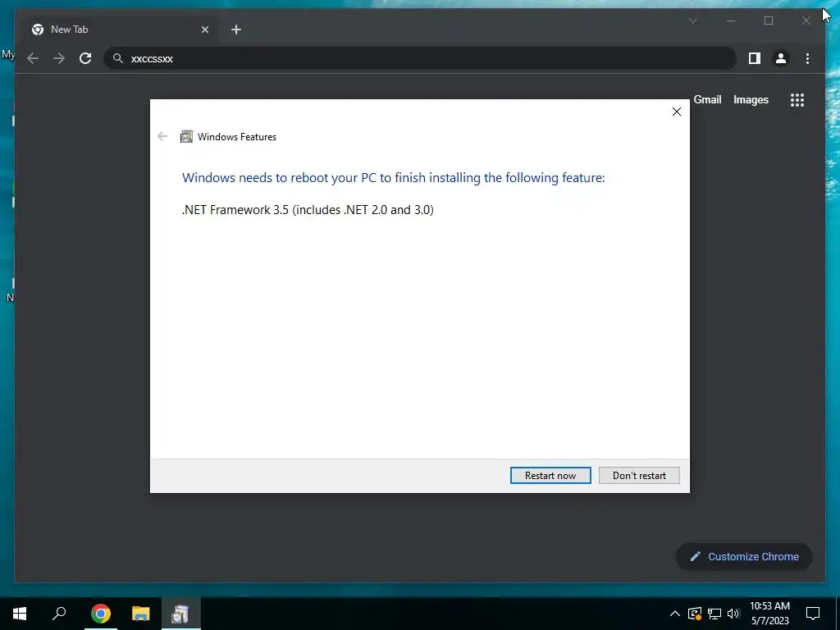Image resolution: width=840 pixels, height=630 pixels.
Task: Click the 'Windows needs to reboot' heading
Action: click(x=393, y=178)
